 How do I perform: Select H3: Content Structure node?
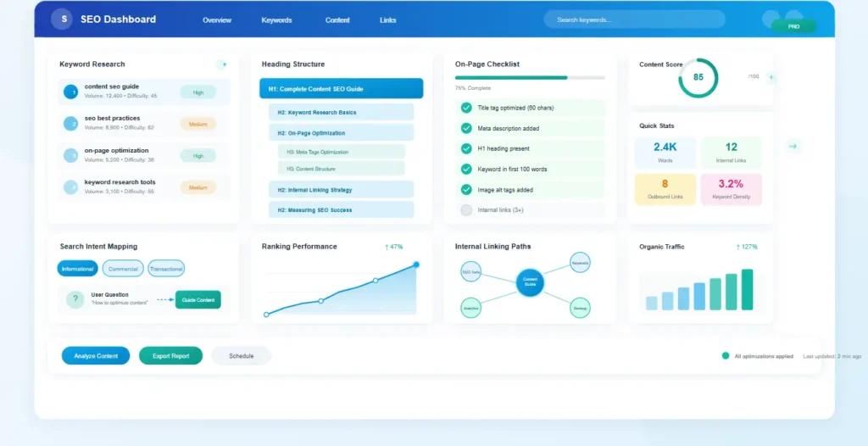pos(341,169)
